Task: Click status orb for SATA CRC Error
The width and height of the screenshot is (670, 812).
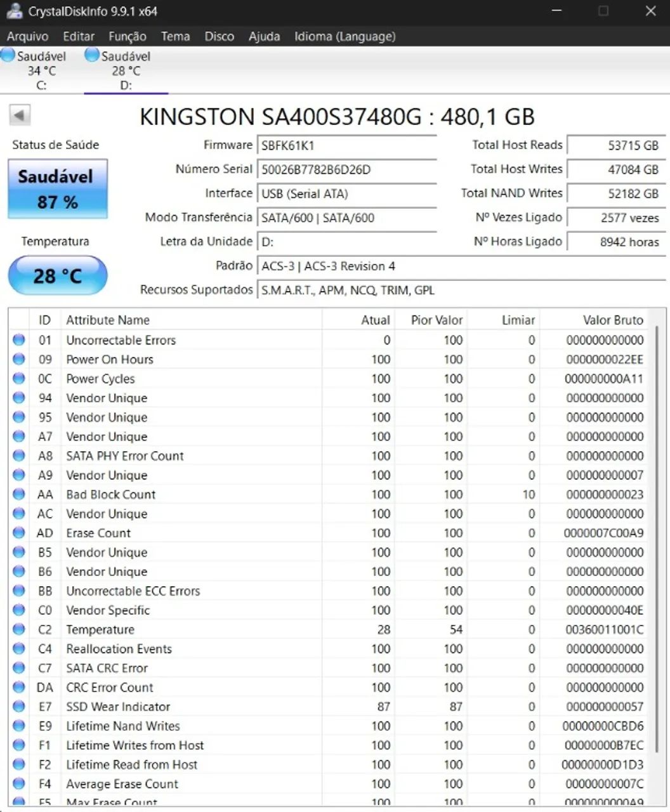Action: tap(19, 668)
